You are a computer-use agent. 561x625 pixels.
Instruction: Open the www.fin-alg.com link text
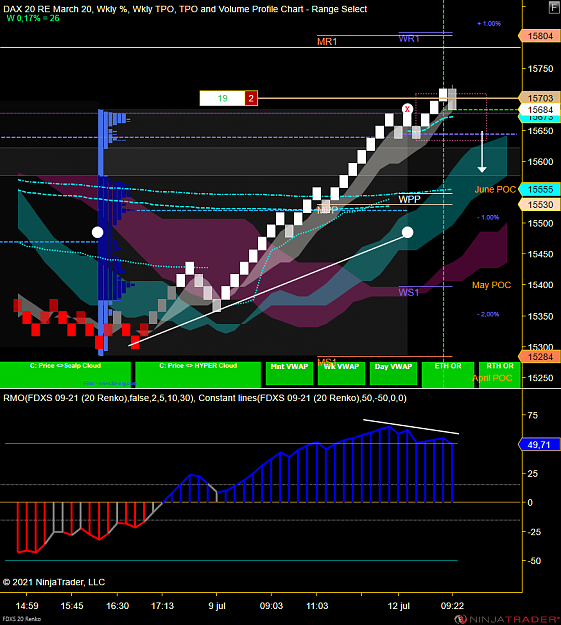pyautogui.click(x=110, y=383)
